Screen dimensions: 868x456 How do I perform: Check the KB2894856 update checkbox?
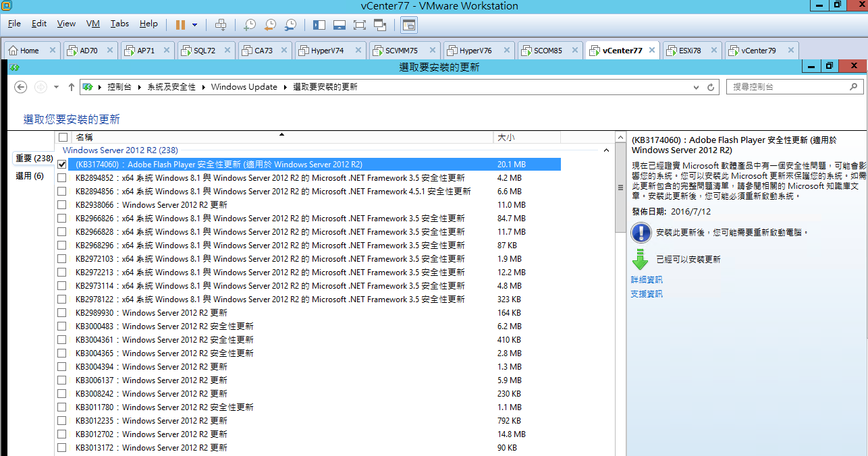[62, 192]
